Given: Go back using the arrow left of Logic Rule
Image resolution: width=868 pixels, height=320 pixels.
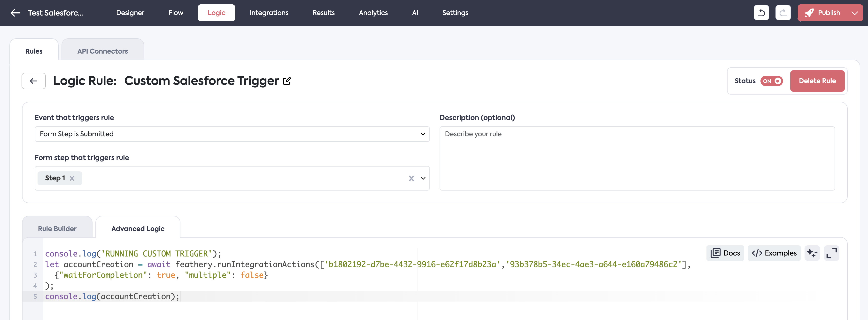Looking at the screenshot, I should (34, 81).
